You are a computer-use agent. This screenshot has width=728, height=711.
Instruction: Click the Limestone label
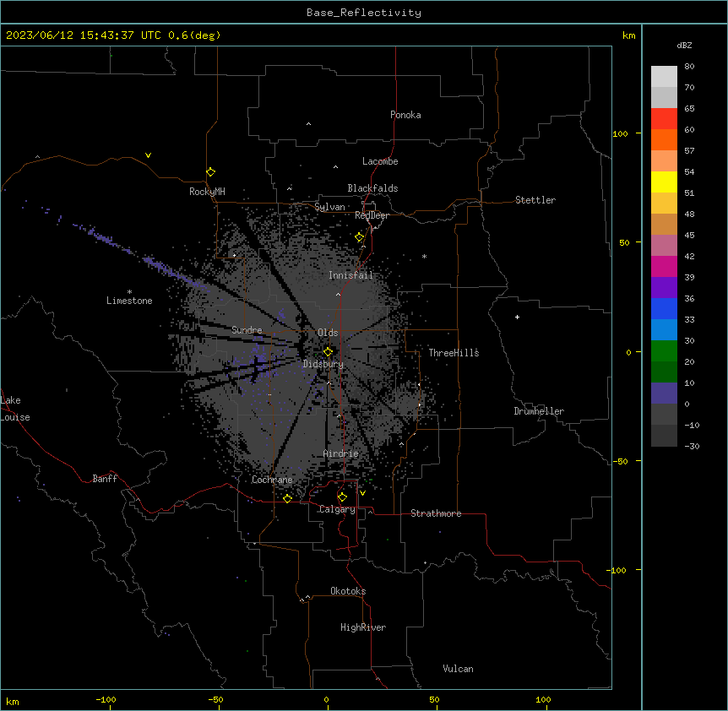129,301
